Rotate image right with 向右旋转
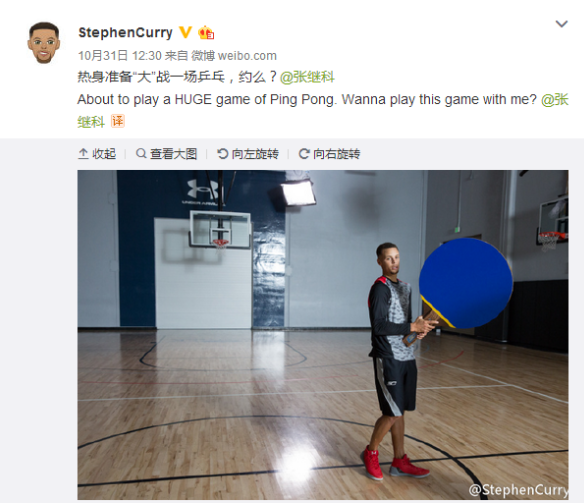The width and height of the screenshot is (584, 503). point(329,154)
